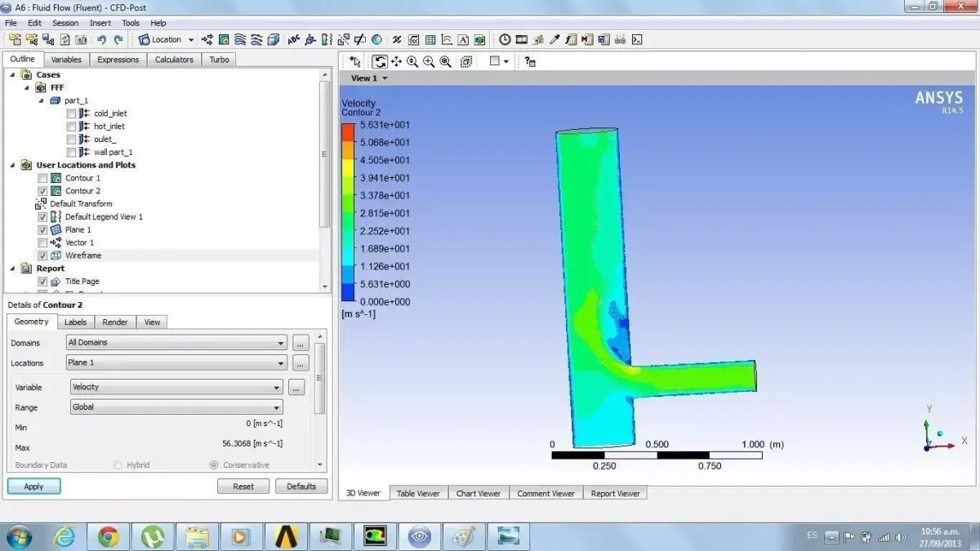Uncheck Vector 1 in User Locations
The height and width of the screenshot is (551, 980).
pos(42,242)
